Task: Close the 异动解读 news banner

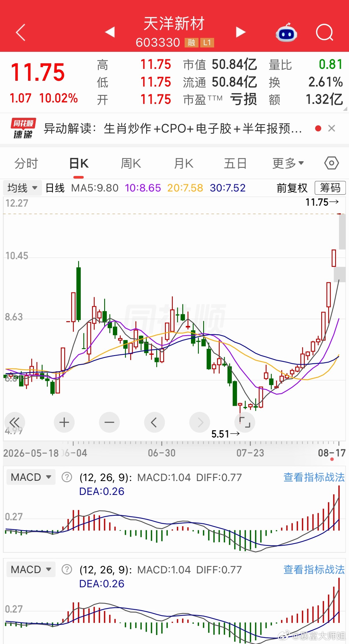Action: coord(332,128)
